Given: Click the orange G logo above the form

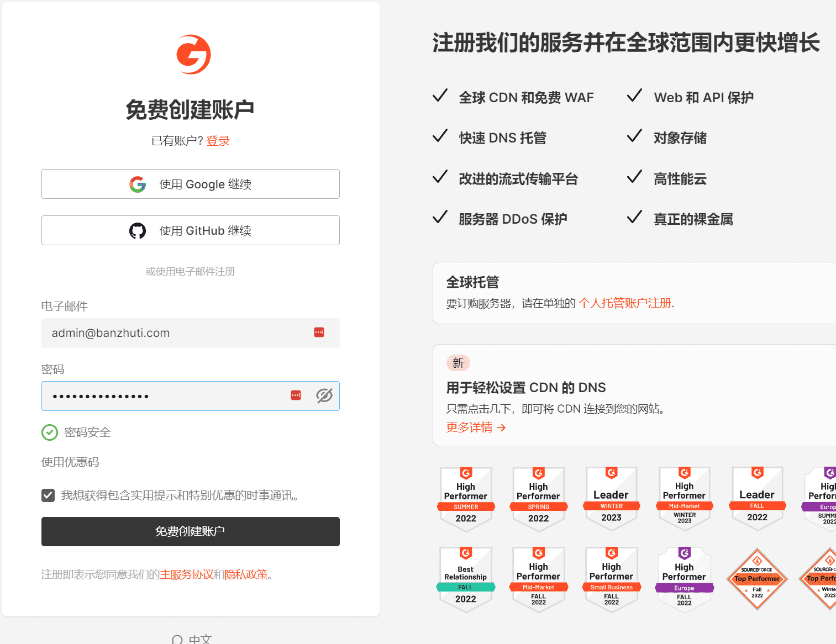Looking at the screenshot, I should coord(193,55).
